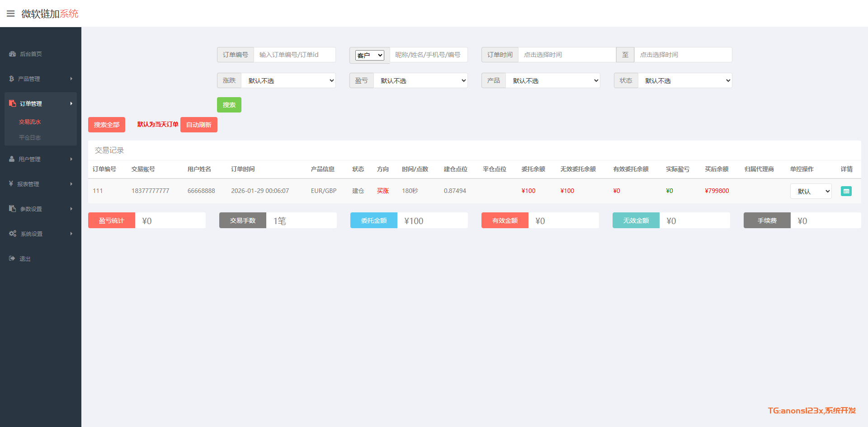The width and height of the screenshot is (868, 427).
Task: Click the yen icon beside 报表管理
Action: click(x=11, y=184)
